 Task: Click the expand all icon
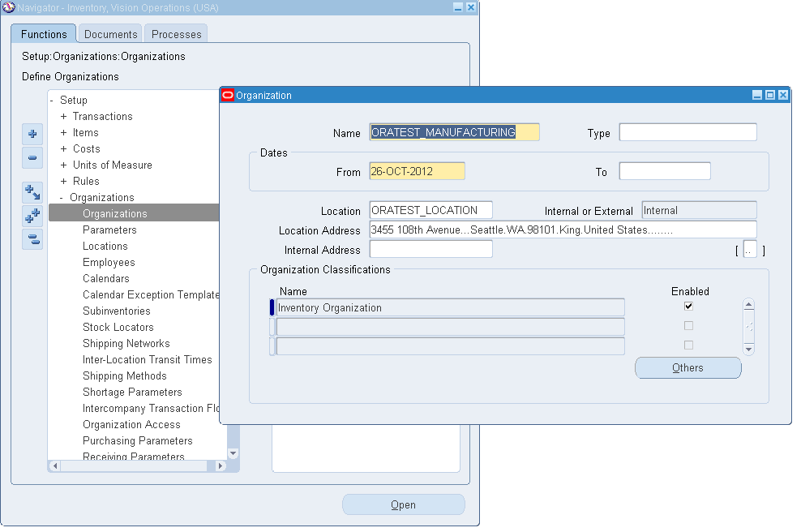32,214
